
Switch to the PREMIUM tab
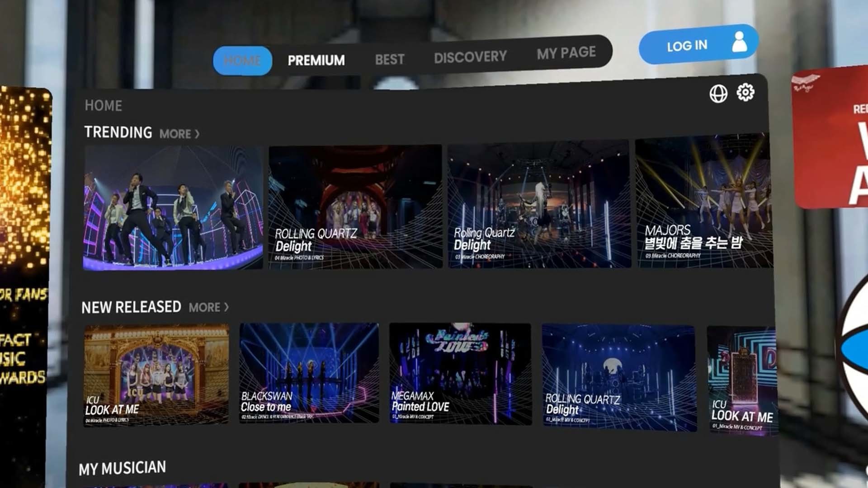[316, 60]
